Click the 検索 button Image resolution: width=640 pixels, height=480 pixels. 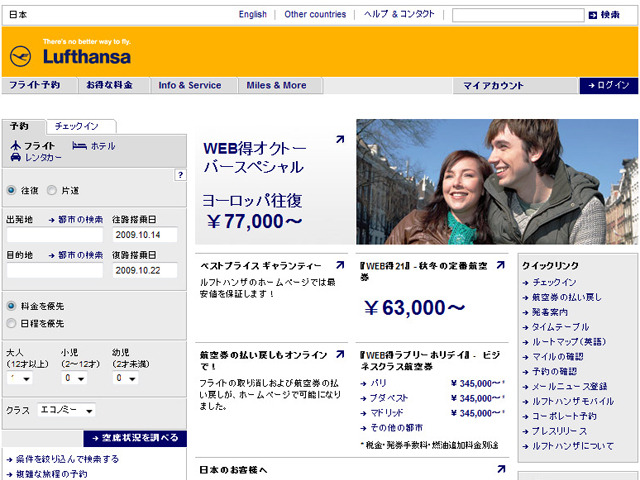610,15
